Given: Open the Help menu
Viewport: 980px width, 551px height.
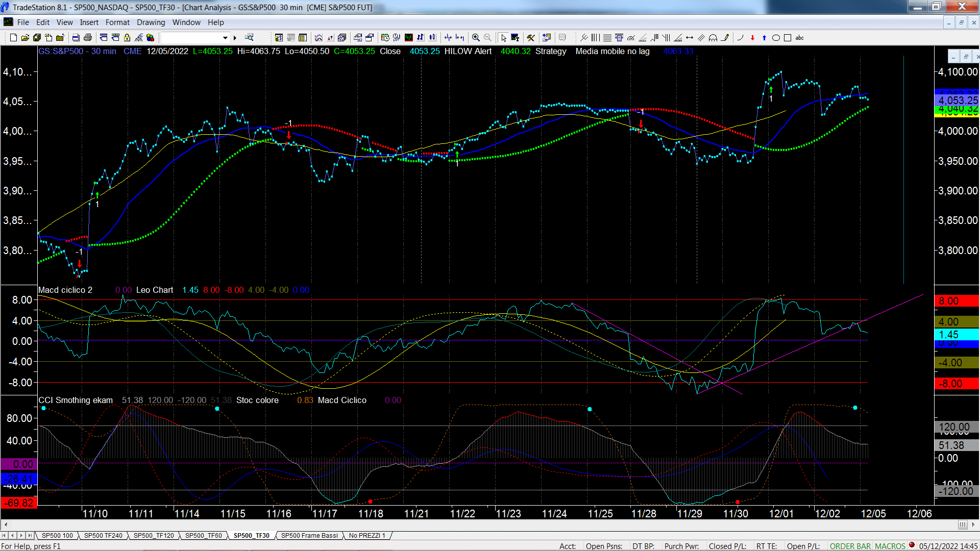Looking at the screenshot, I should pyautogui.click(x=215, y=22).
